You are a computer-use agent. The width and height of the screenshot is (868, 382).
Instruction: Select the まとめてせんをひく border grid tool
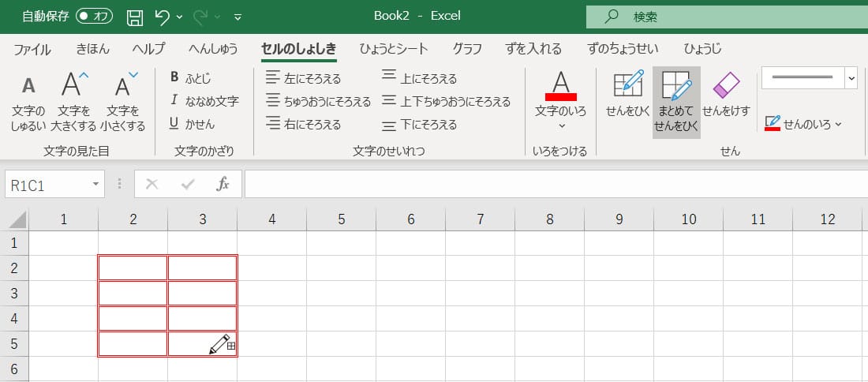coord(676,102)
